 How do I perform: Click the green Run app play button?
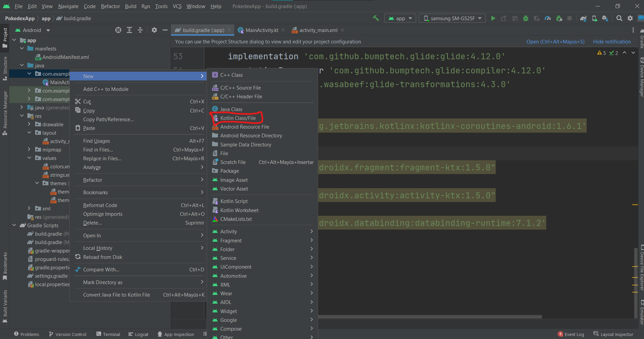pos(493,19)
